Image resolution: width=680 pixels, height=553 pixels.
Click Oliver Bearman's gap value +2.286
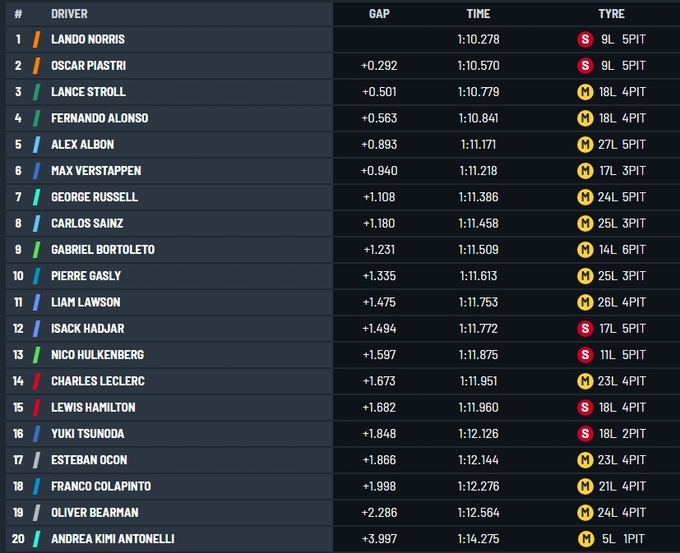[378, 513]
